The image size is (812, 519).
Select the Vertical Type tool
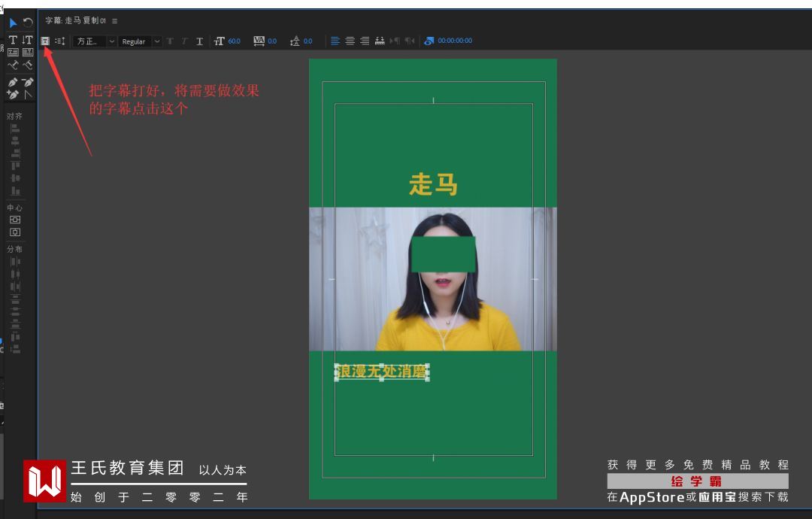tap(28, 39)
